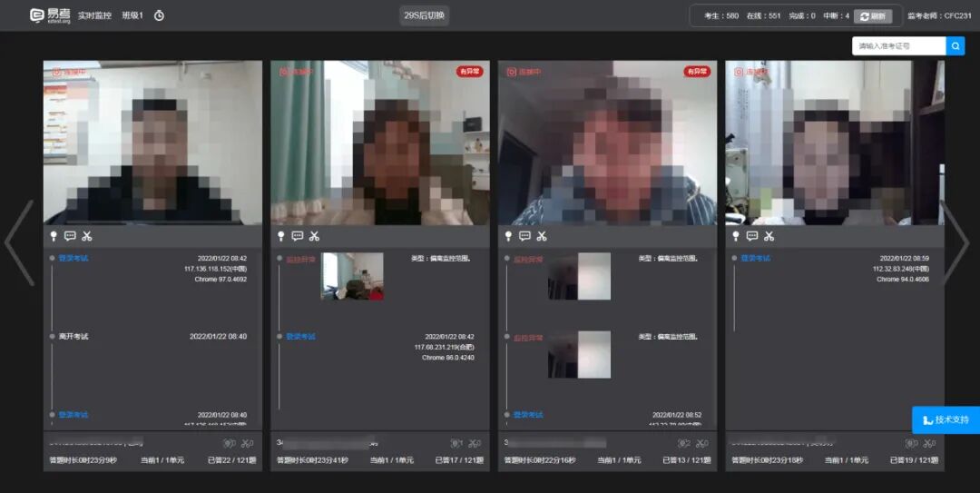Click 登录考试 entry dated 2022/01/22 08:52

click(x=528, y=415)
